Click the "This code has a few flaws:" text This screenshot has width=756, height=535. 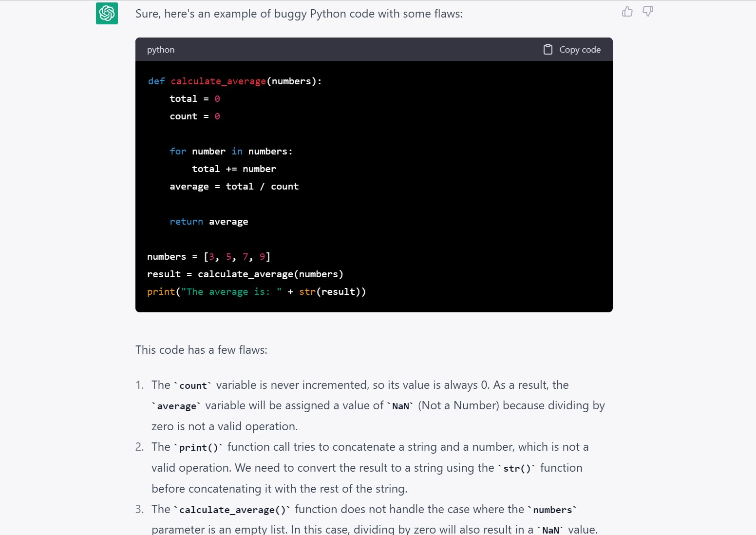click(x=201, y=350)
